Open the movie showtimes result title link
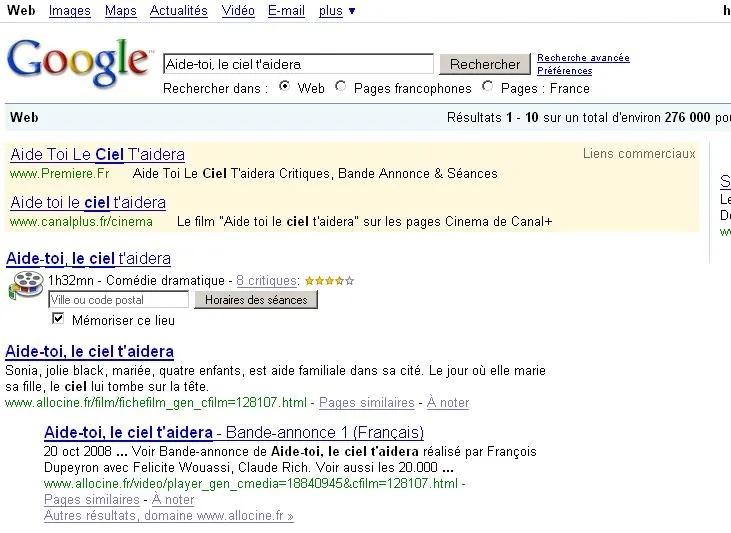This screenshot has width=731, height=533. click(x=89, y=258)
